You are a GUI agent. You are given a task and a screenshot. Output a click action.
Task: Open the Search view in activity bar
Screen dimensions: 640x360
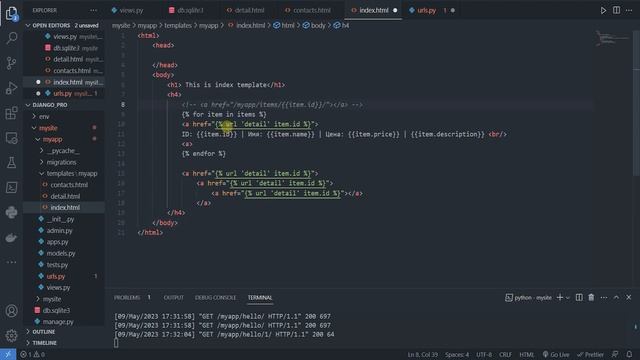tap(11, 38)
